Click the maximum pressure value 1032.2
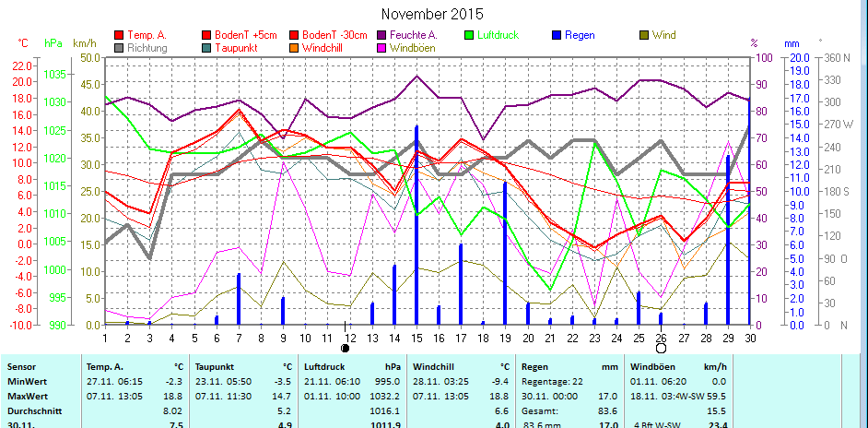The height and width of the screenshot is (428, 868). (386, 397)
